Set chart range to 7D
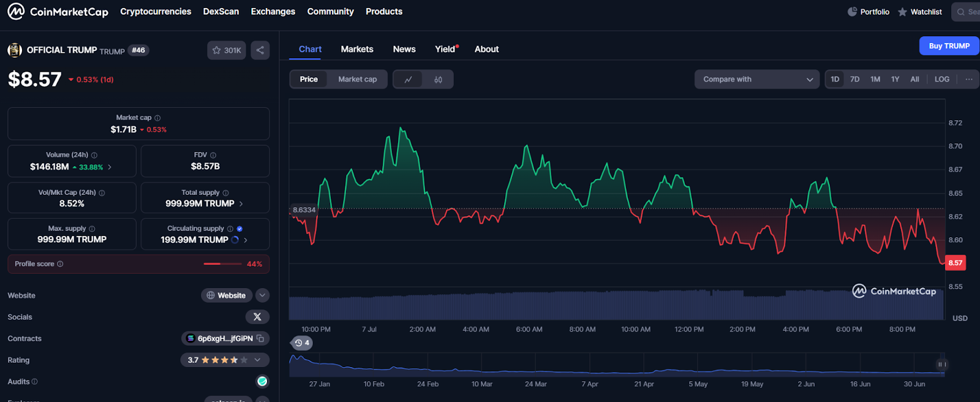This screenshot has width=980, height=402. coord(854,79)
